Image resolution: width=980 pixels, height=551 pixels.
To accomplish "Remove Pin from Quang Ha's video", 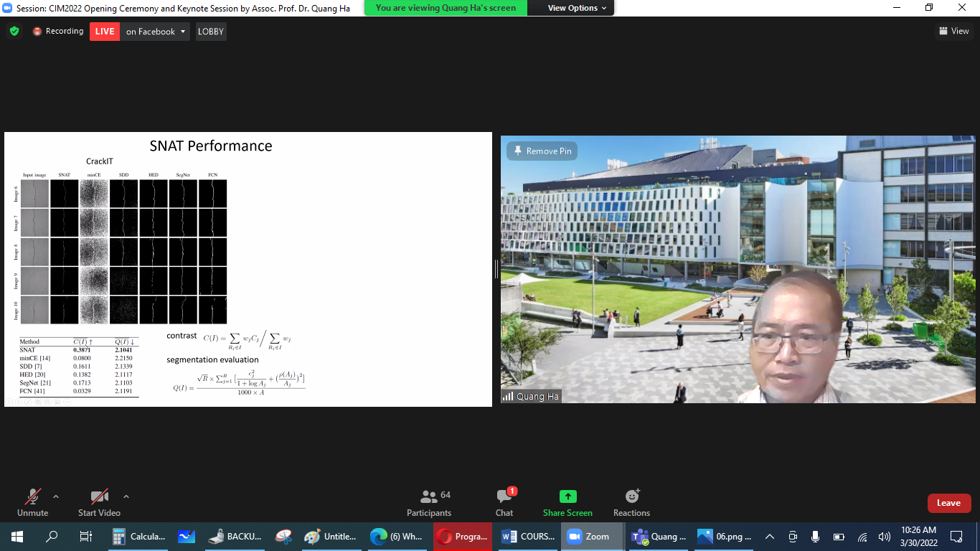I will tap(542, 151).
